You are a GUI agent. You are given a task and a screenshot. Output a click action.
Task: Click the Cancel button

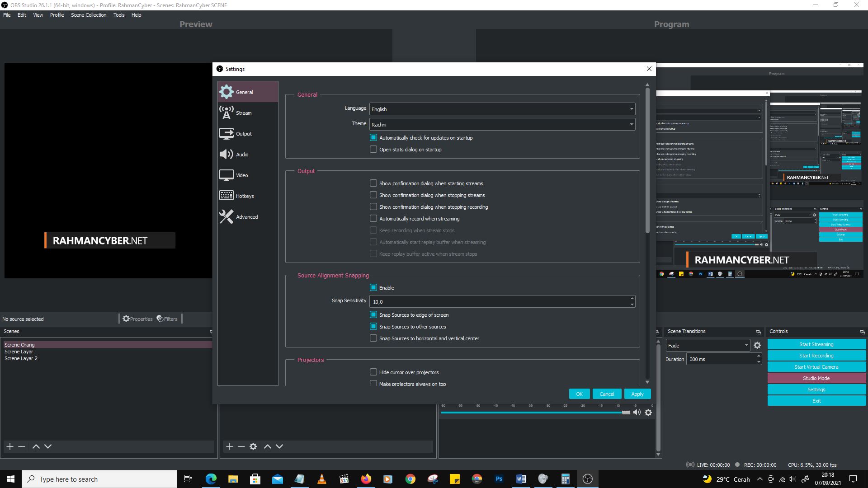click(x=607, y=394)
